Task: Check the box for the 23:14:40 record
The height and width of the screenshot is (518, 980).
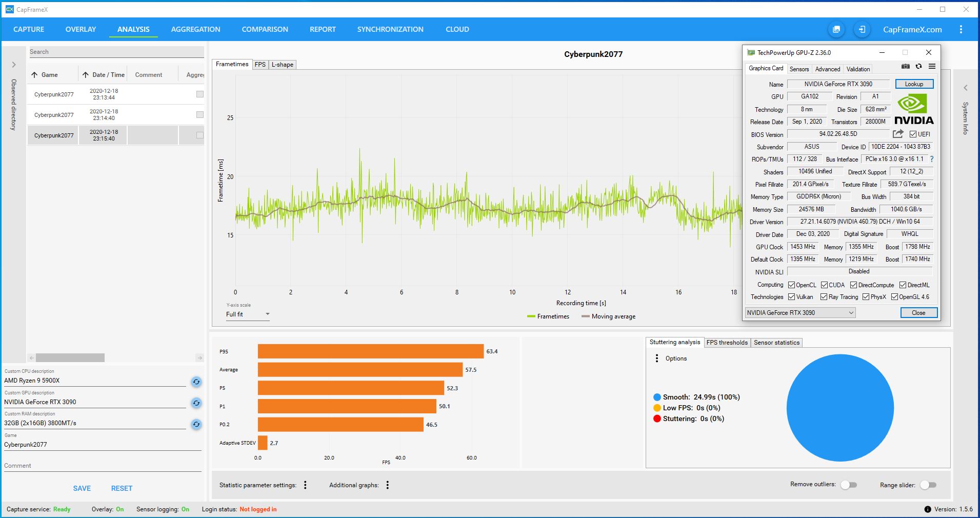Action: coord(200,115)
